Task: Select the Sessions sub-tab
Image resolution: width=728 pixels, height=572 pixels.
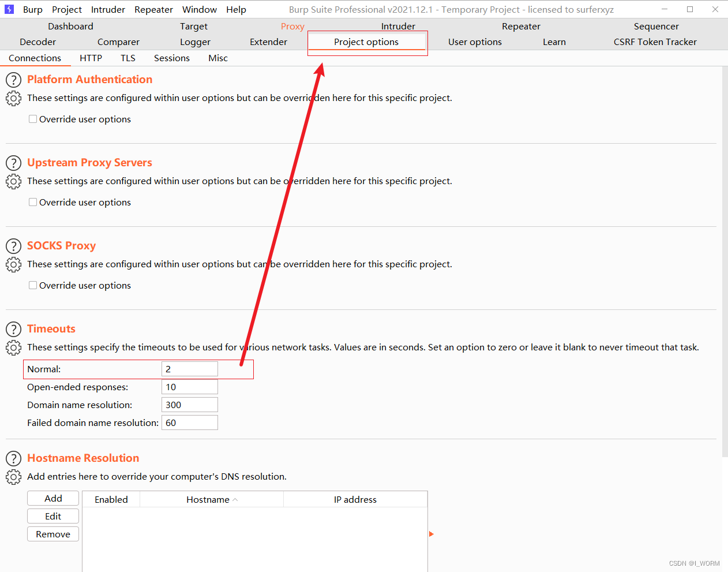Action: (x=172, y=58)
